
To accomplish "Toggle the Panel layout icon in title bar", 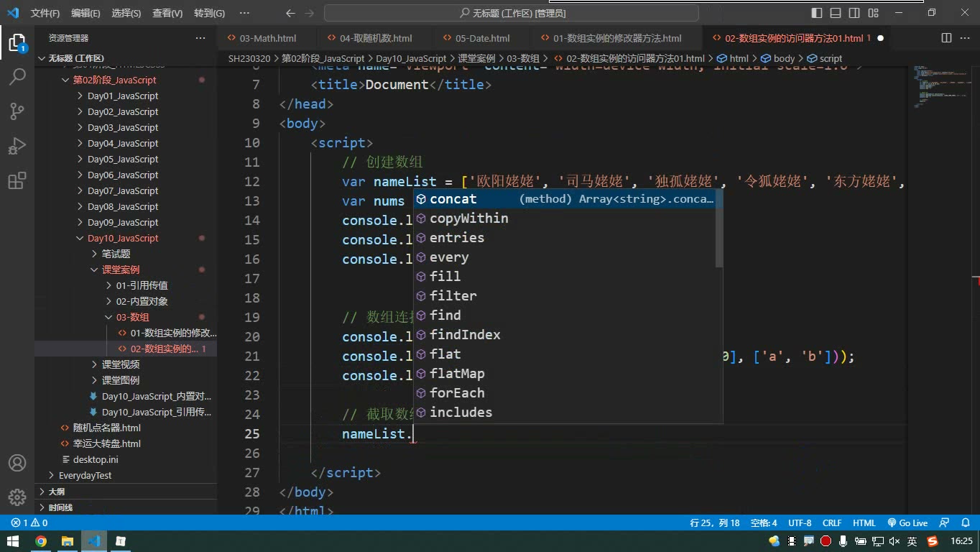I will 836,13.
